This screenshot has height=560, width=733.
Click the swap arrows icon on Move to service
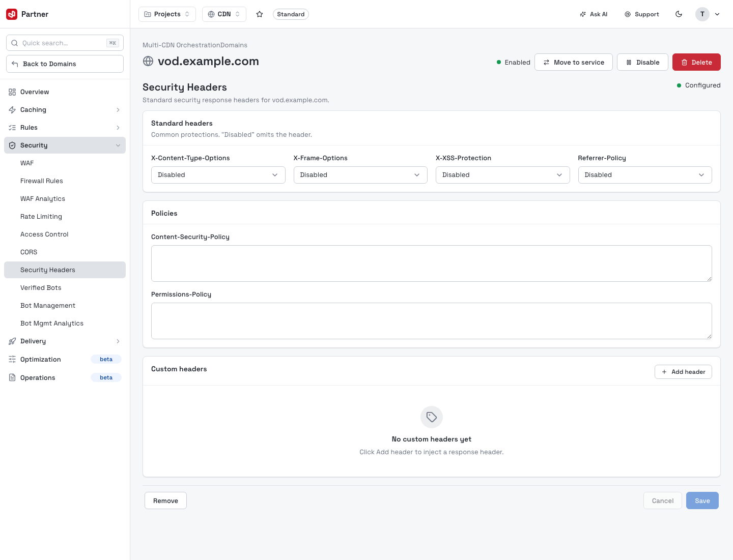547,63
